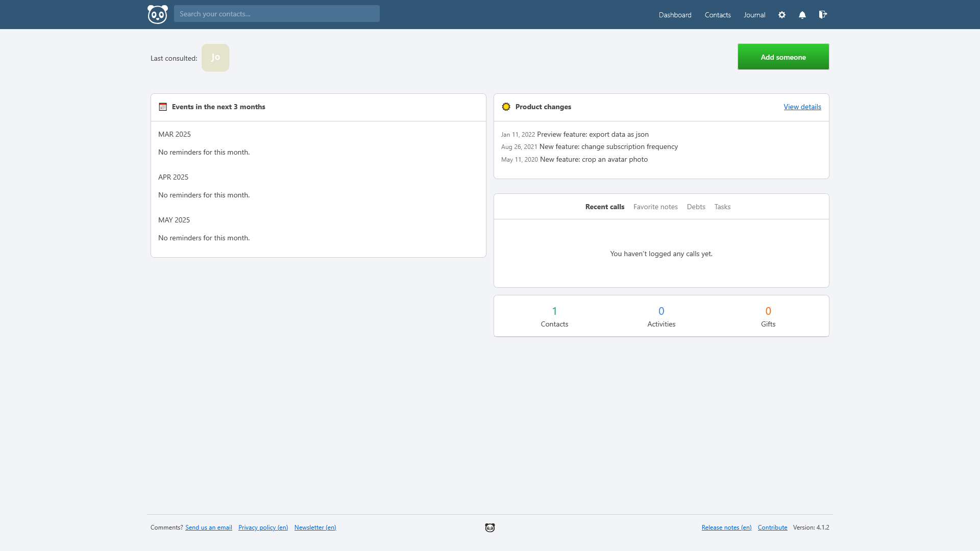Click the Aug 26, 2021 date label
980x551 pixels.
(x=519, y=147)
